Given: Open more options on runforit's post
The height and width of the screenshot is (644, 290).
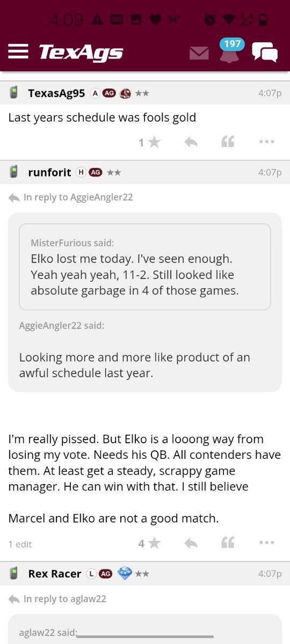Looking at the screenshot, I should [x=266, y=544].
